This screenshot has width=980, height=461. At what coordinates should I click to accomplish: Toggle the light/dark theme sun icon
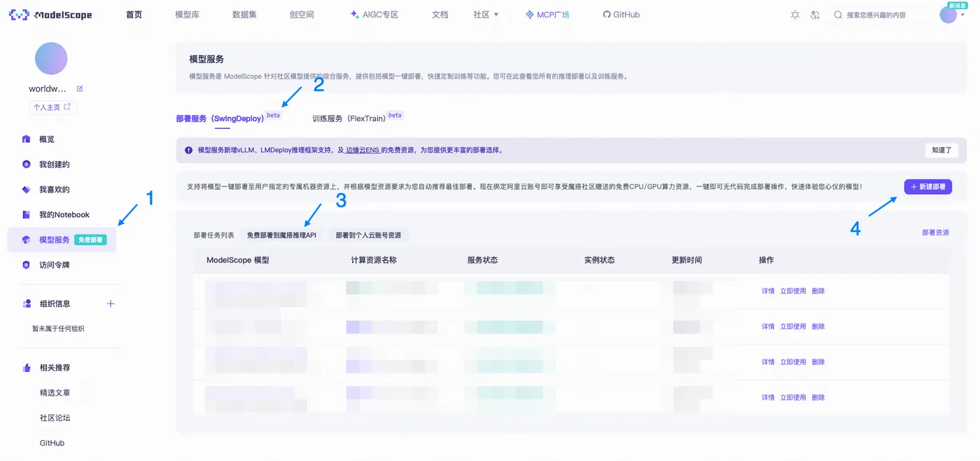795,15
